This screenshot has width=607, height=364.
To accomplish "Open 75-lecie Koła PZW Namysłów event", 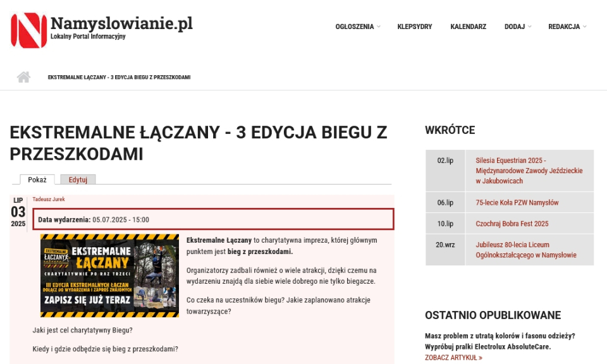I will [x=517, y=203].
